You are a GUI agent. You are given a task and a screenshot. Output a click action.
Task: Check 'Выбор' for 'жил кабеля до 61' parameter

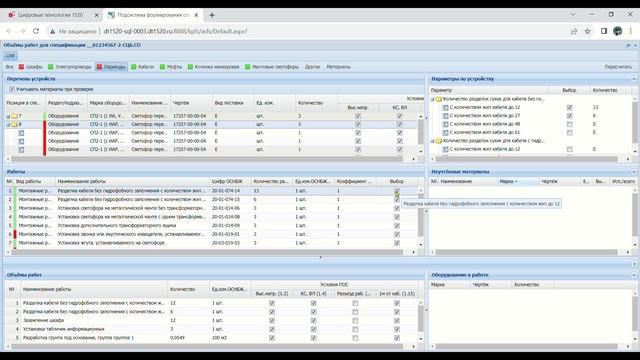569,133
